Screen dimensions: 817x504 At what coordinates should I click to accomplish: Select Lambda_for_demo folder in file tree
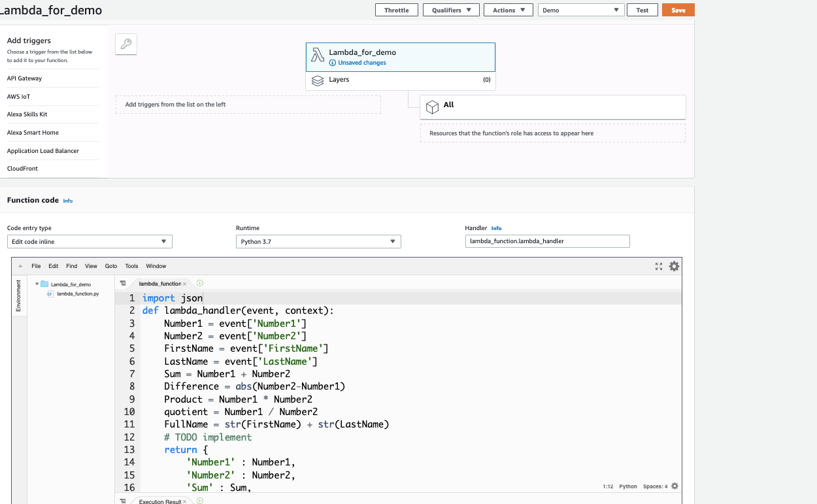point(71,284)
